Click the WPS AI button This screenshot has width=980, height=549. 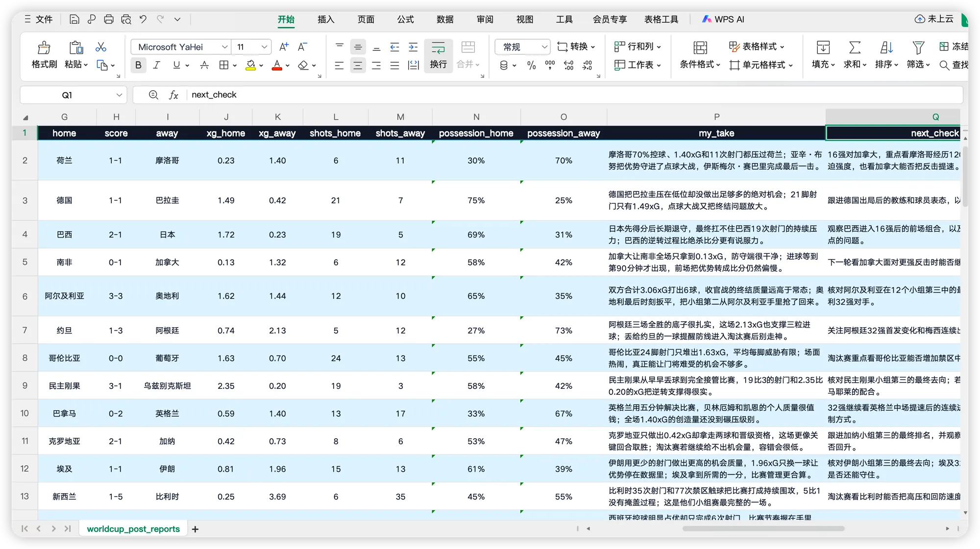click(723, 19)
